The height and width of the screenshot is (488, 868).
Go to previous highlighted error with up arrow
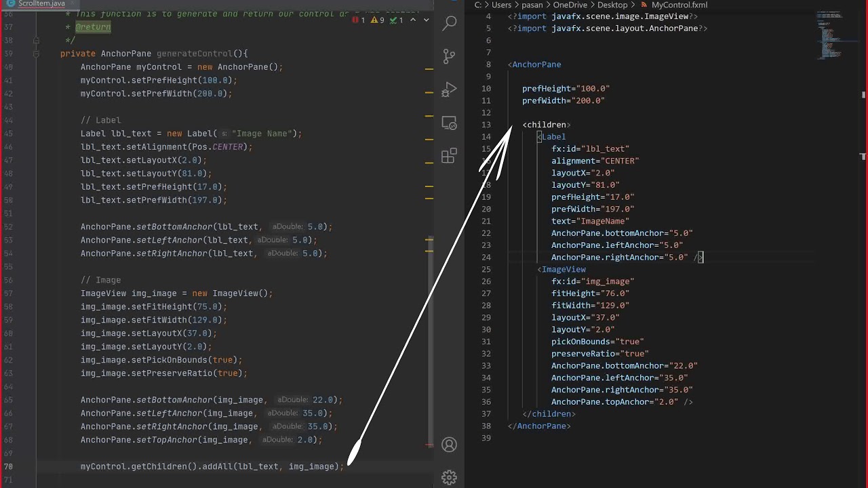click(x=413, y=20)
